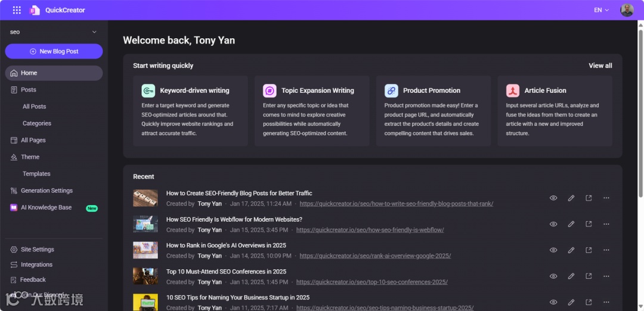
Task: Open more options for SEO Conferences article
Action: coord(606,276)
